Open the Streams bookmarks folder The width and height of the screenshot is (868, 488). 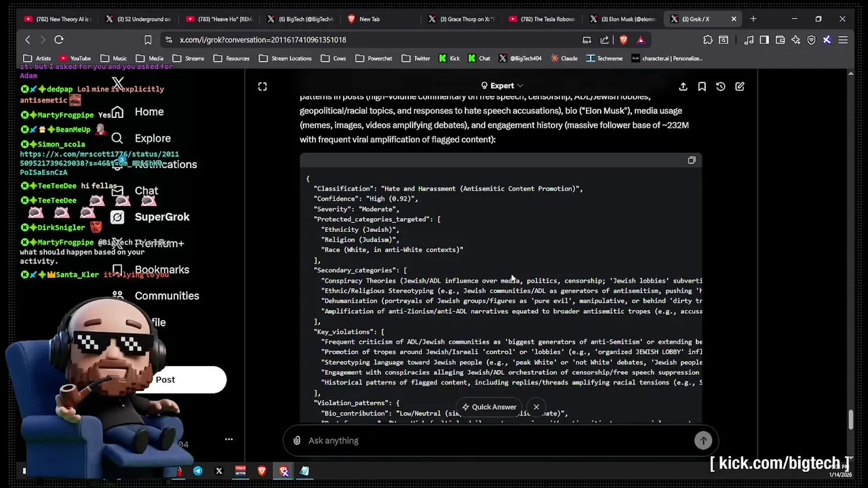point(188,58)
